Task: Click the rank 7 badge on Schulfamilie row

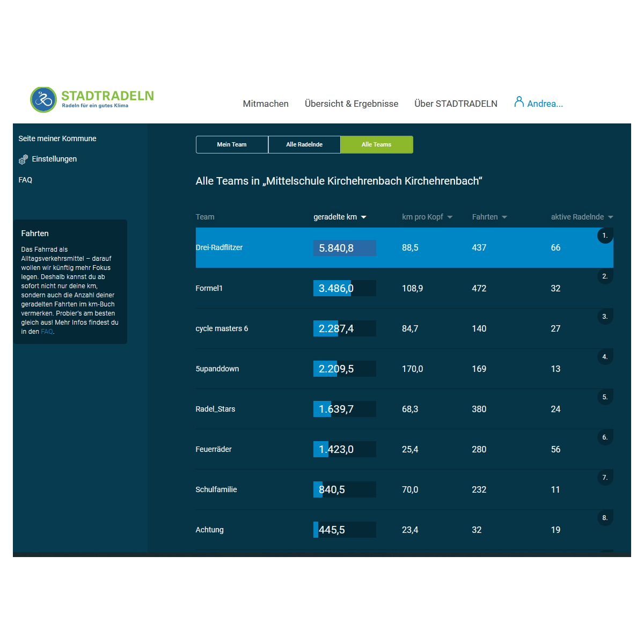Action: tap(605, 478)
